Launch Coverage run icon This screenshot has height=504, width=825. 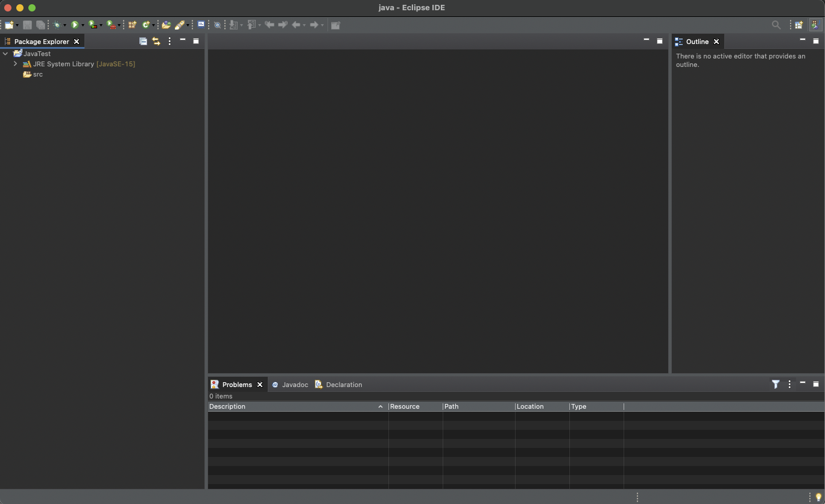(x=93, y=25)
